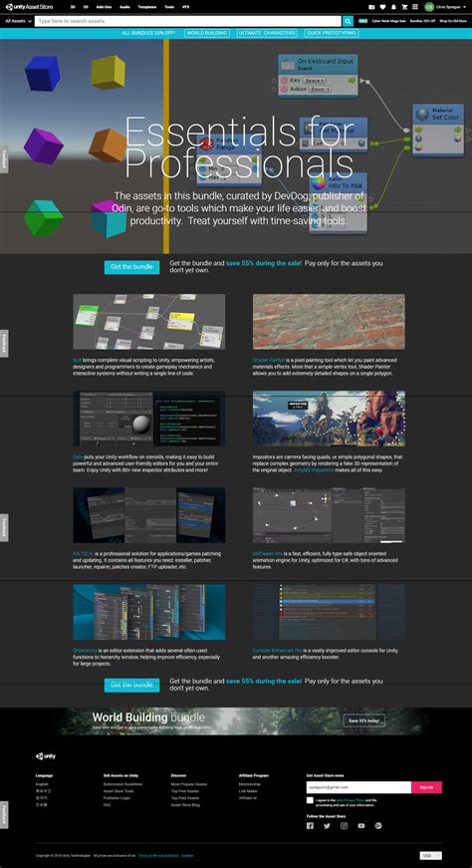Click the pink Sign Up button
Image resolution: width=472 pixels, height=868 pixels.
[x=426, y=787]
